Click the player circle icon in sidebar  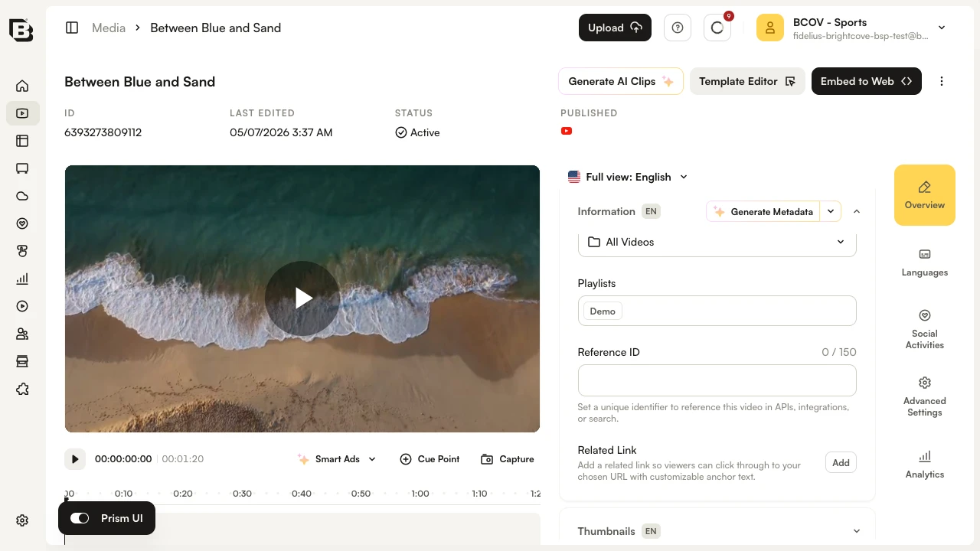[22, 306]
